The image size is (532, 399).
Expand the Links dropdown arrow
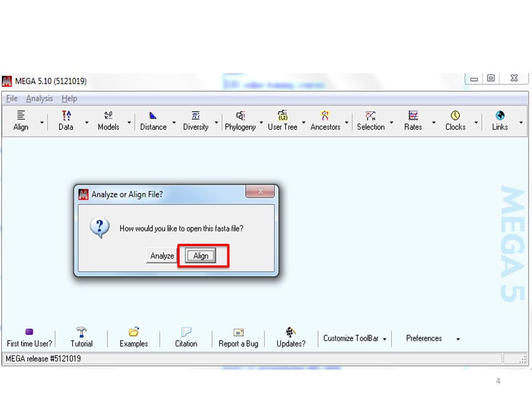(x=521, y=122)
